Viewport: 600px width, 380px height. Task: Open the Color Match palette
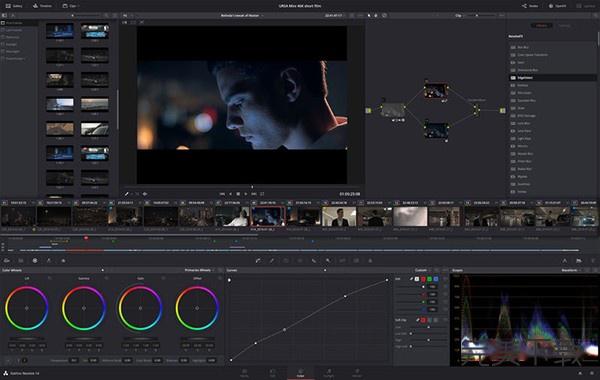coord(21,261)
